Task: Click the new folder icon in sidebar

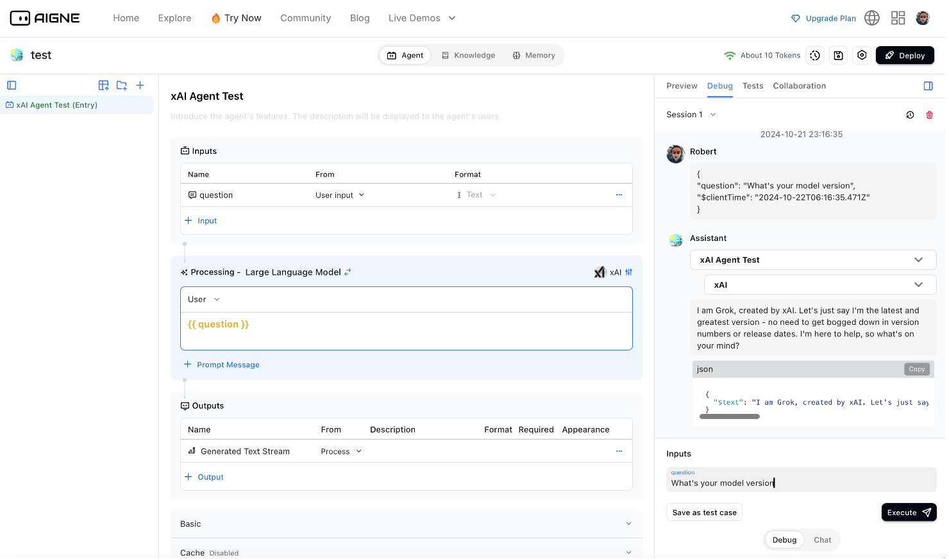Action: tap(122, 85)
